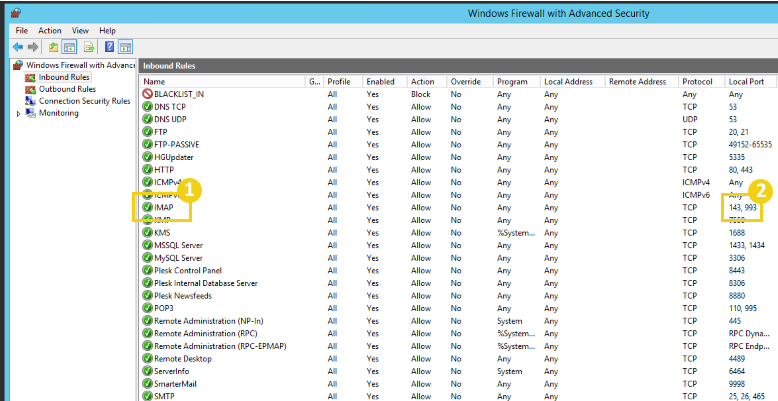Open the File menu

tap(22, 31)
